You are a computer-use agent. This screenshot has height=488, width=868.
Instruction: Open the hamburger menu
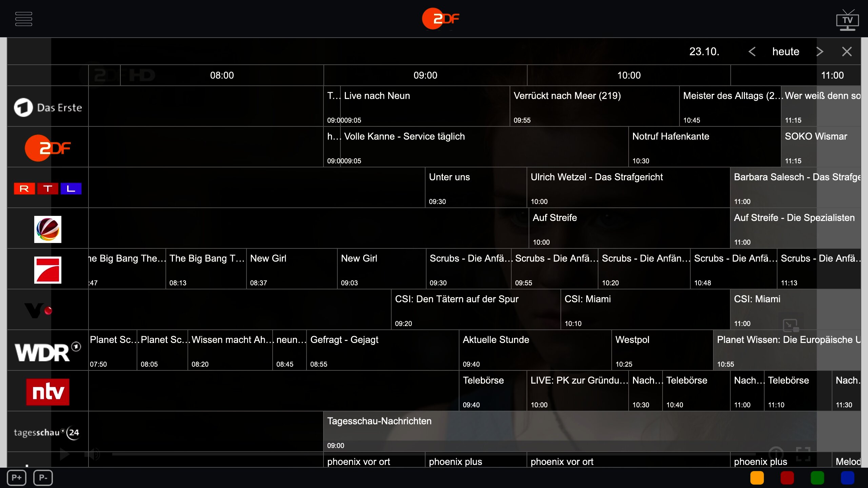[x=24, y=19]
